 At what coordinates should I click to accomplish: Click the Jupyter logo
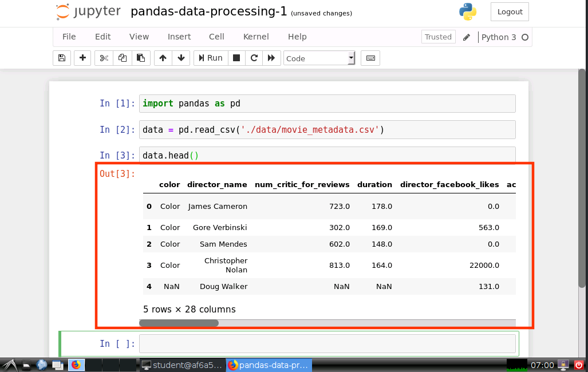click(x=88, y=11)
